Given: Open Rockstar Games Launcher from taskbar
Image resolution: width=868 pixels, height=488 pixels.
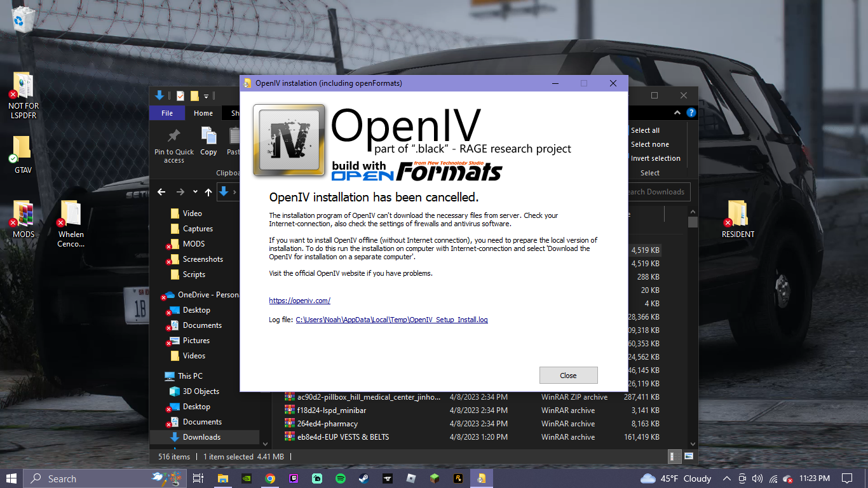Looking at the screenshot, I should pyautogui.click(x=458, y=478).
